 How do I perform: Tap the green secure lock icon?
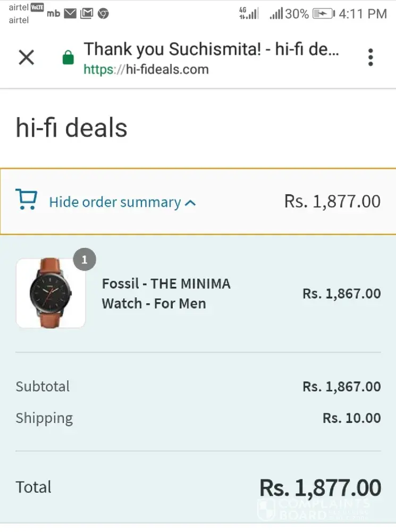68,57
